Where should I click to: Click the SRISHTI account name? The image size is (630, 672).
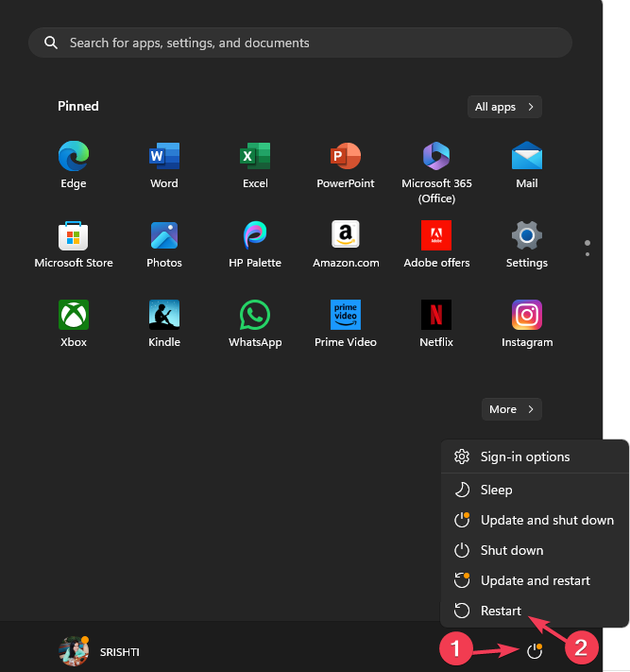pos(120,652)
